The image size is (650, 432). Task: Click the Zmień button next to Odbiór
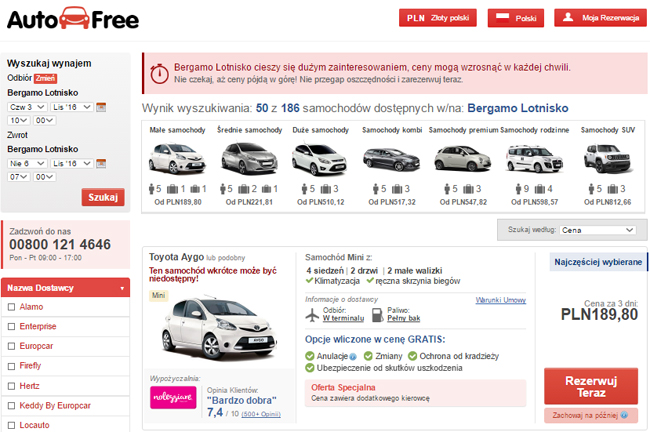pyautogui.click(x=45, y=78)
